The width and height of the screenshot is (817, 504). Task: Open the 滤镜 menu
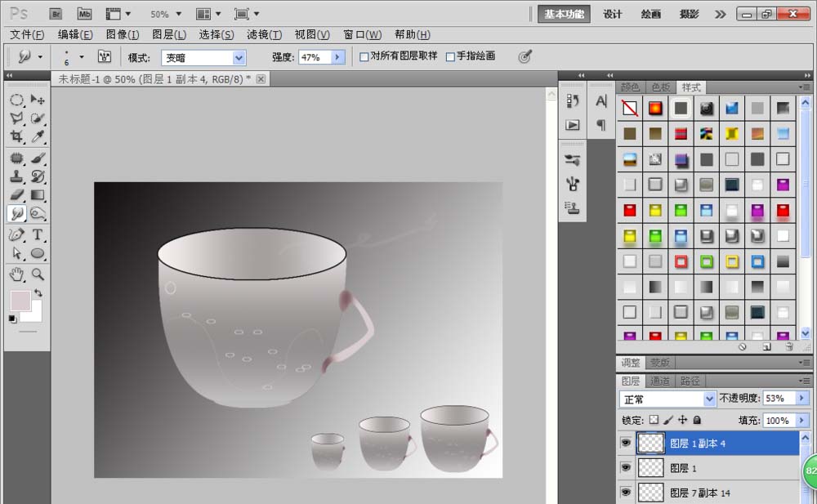coord(263,34)
